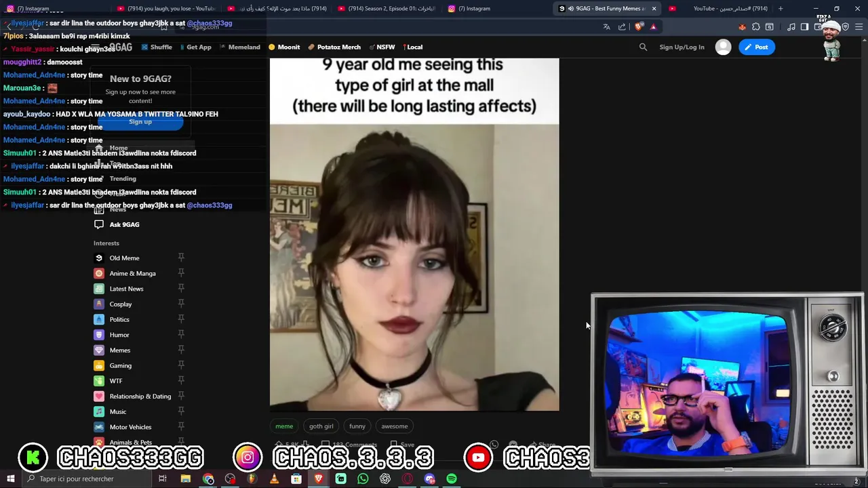
Task: Open the Gaming interest icon
Action: pyautogui.click(x=99, y=365)
